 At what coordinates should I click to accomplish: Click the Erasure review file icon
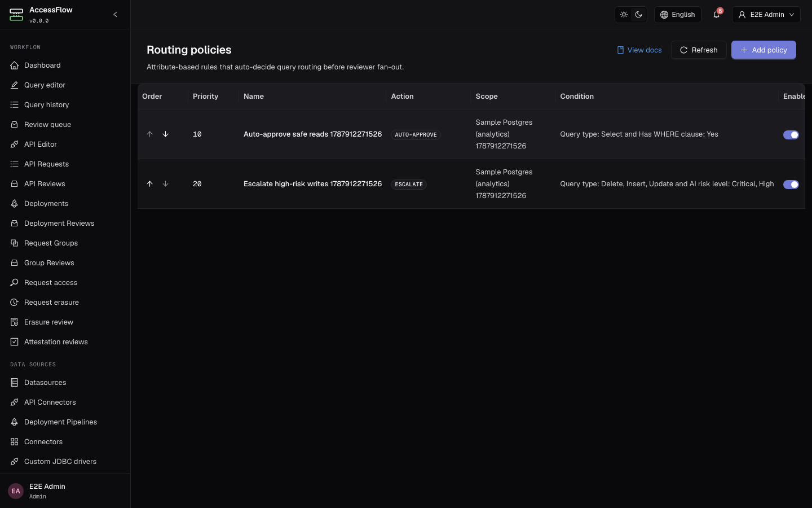[x=15, y=322]
